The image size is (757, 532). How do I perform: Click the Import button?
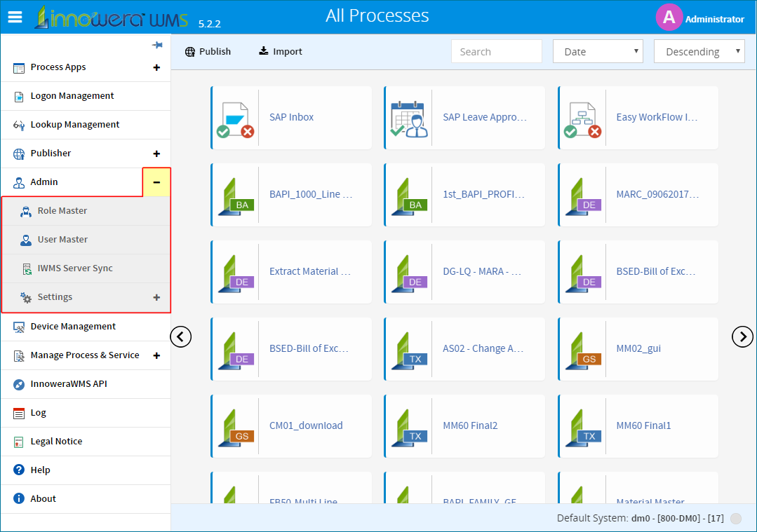point(281,52)
